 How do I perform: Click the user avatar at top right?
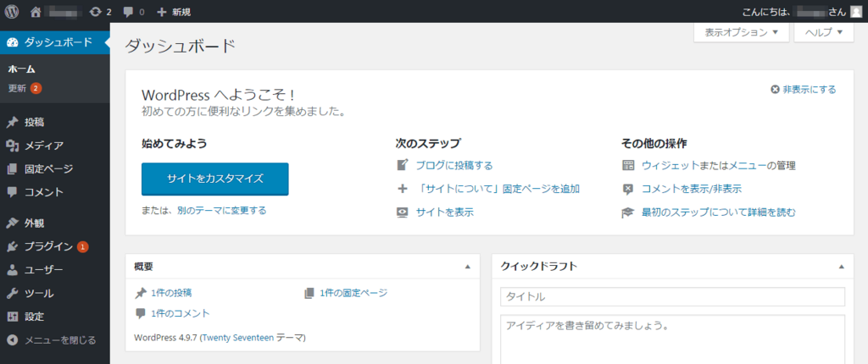coord(856,12)
